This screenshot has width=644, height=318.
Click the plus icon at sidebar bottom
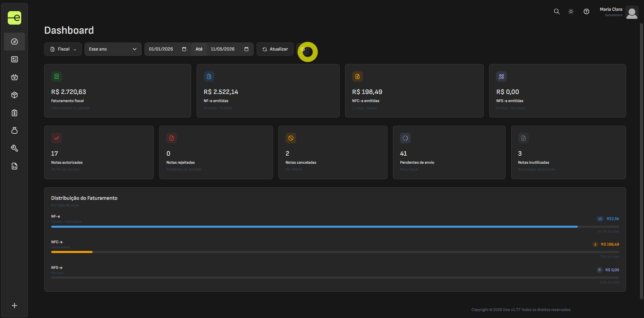14,306
